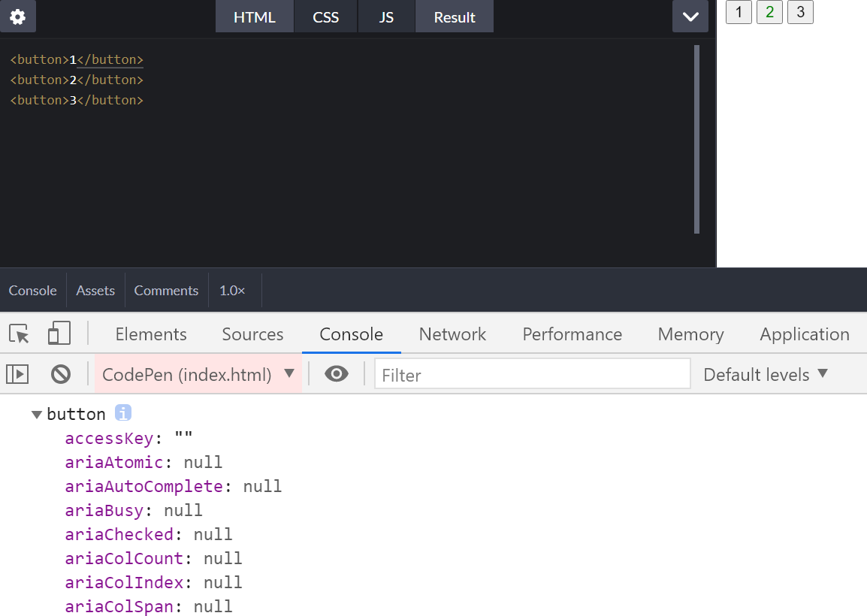Open the CodePen (index.html) context dropdown
The height and width of the screenshot is (616, 867).
pos(198,374)
